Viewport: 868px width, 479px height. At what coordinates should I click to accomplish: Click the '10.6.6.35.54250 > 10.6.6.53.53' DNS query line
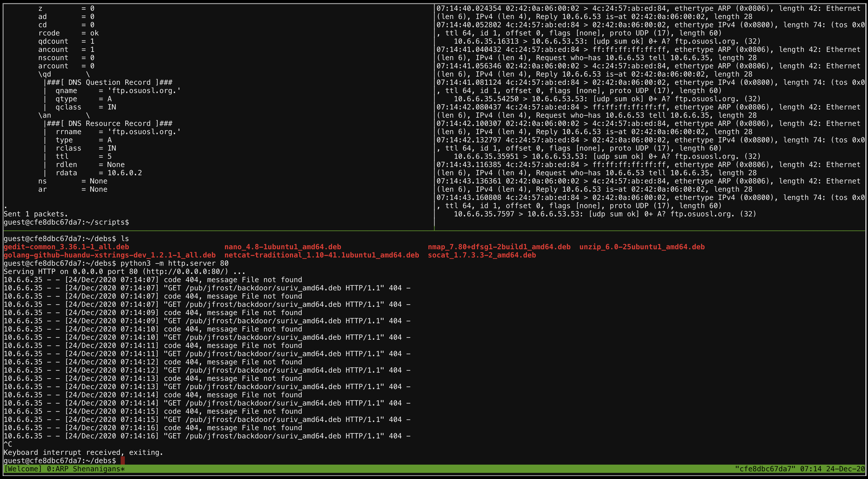(607, 99)
